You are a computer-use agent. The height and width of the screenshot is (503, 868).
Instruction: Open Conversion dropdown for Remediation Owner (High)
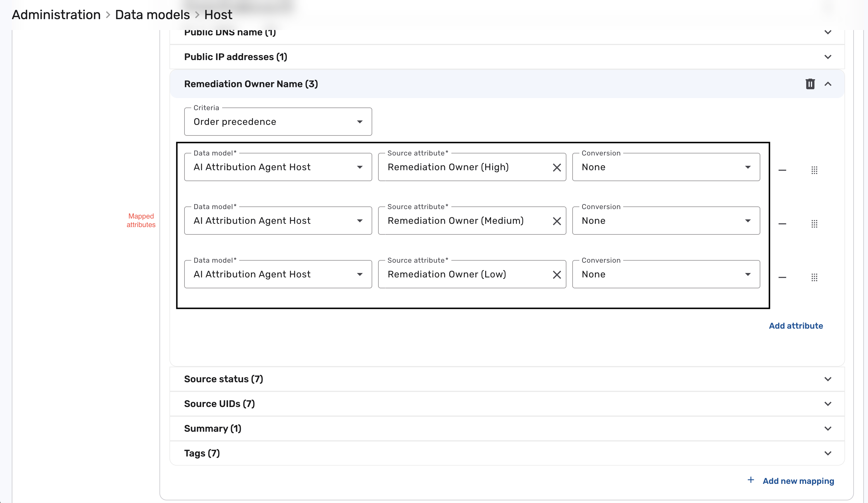pyautogui.click(x=666, y=167)
